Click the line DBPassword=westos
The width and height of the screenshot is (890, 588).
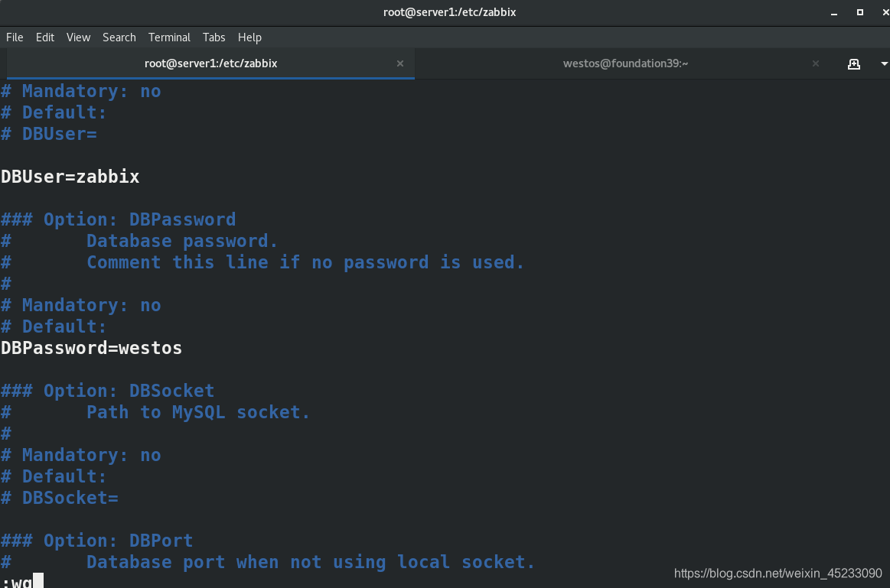pos(91,348)
